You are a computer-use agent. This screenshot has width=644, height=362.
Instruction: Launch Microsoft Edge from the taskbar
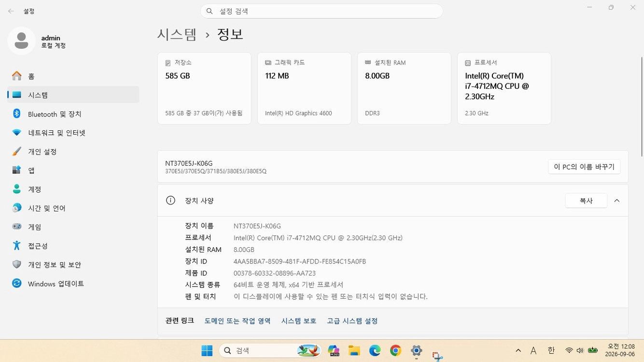tap(375, 351)
